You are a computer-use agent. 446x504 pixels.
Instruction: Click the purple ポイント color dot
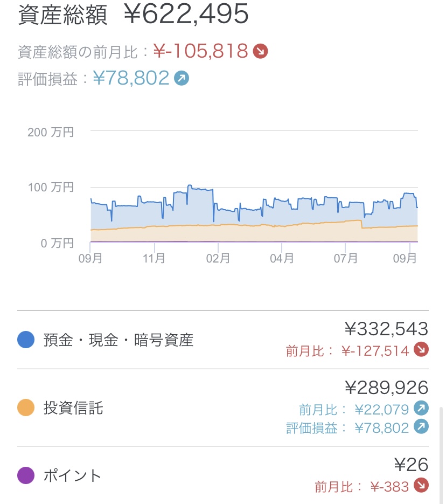[26, 475]
